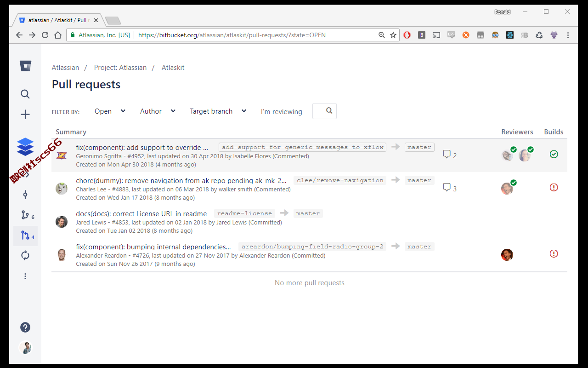588x368 pixels.
Task: Toggle the I'm reviewing filter
Action: click(282, 112)
